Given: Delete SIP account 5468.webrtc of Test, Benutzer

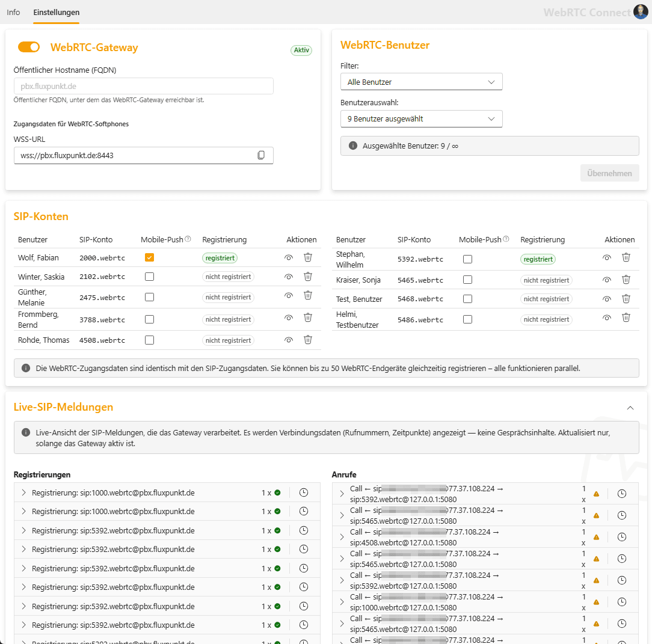Looking at the screenshot, I should (x=626, y=298).
